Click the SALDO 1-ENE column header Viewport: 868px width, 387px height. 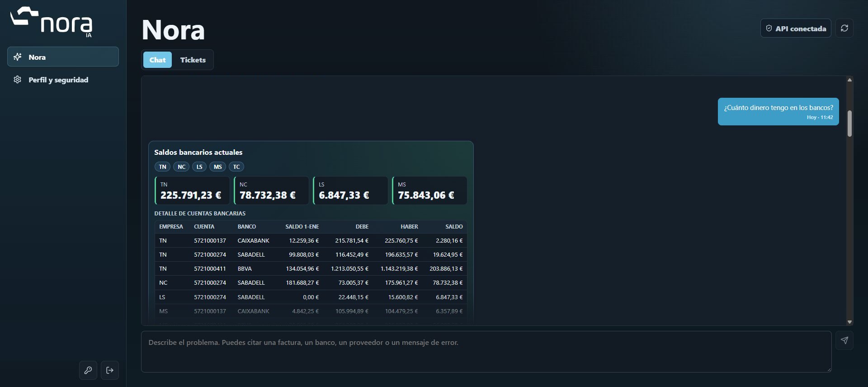(x=302, y=227)
